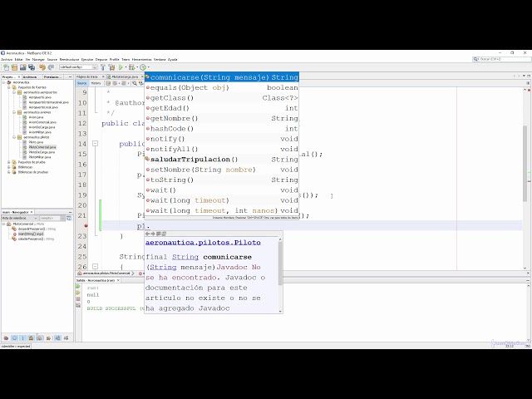Viewport: 532px width, 399px height.
Task: Click the Source view button
Action: point(81,83)
